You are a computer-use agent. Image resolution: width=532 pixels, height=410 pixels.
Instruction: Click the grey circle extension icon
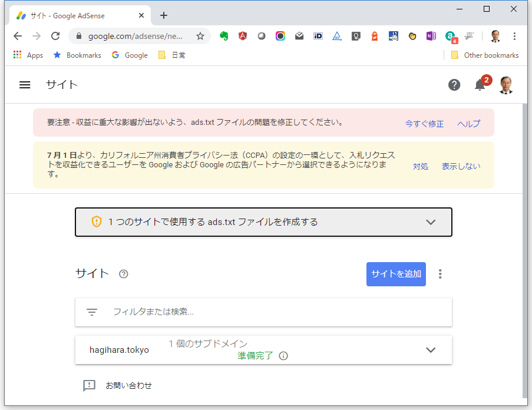(261, 36)
